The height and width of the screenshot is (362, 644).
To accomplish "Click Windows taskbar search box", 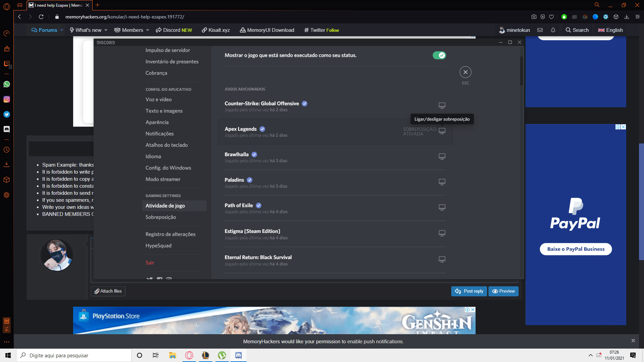I will pyautogui.click(x=74, y=355).
